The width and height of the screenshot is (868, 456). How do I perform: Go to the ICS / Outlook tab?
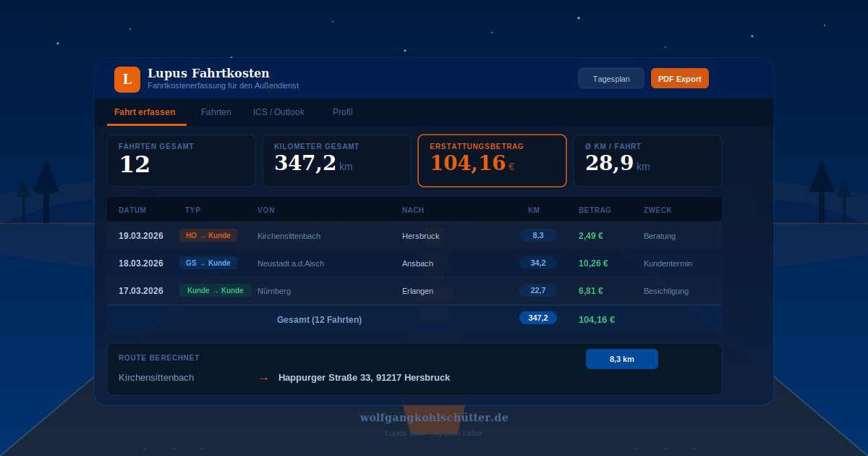(278, 112)
